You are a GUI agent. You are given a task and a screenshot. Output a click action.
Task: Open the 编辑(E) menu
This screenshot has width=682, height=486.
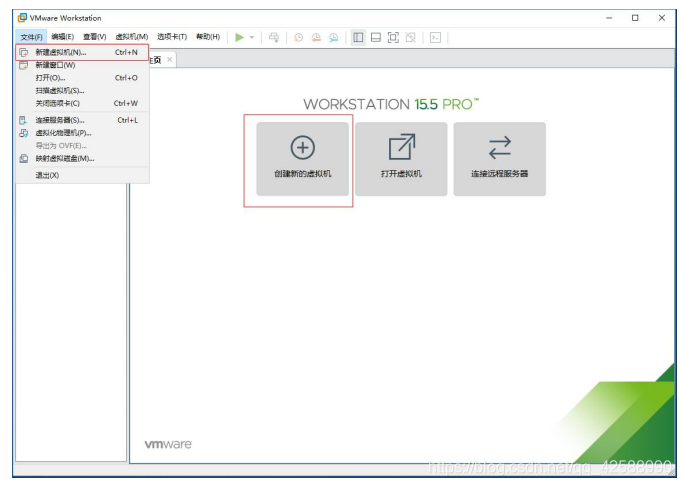62,37
